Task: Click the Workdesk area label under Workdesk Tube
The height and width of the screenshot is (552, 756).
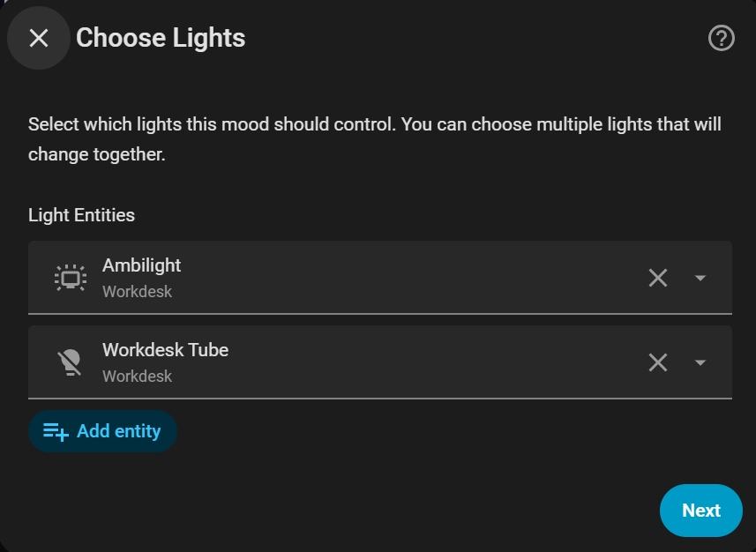Action: pyautogui.click(x=137, y=377)
